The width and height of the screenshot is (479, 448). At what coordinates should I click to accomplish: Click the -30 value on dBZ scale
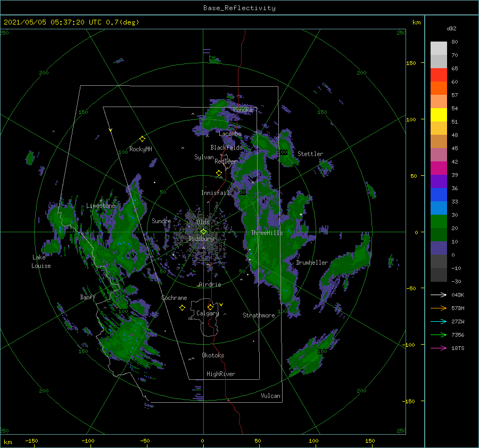[456, 282]
